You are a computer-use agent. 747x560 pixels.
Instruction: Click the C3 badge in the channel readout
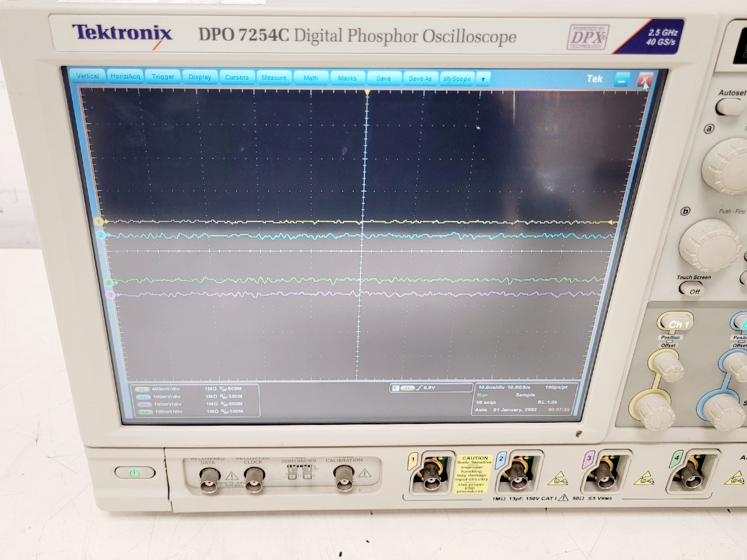pyautogui.click(x=144, y=405)
